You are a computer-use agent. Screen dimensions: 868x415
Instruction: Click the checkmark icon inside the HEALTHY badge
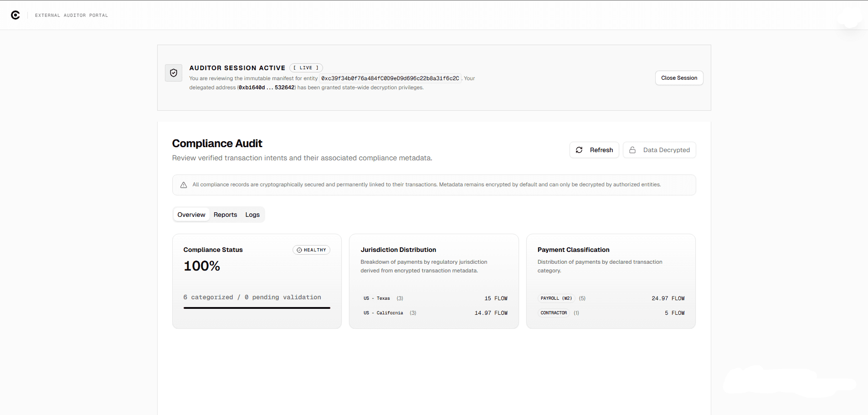click(299, 250)
